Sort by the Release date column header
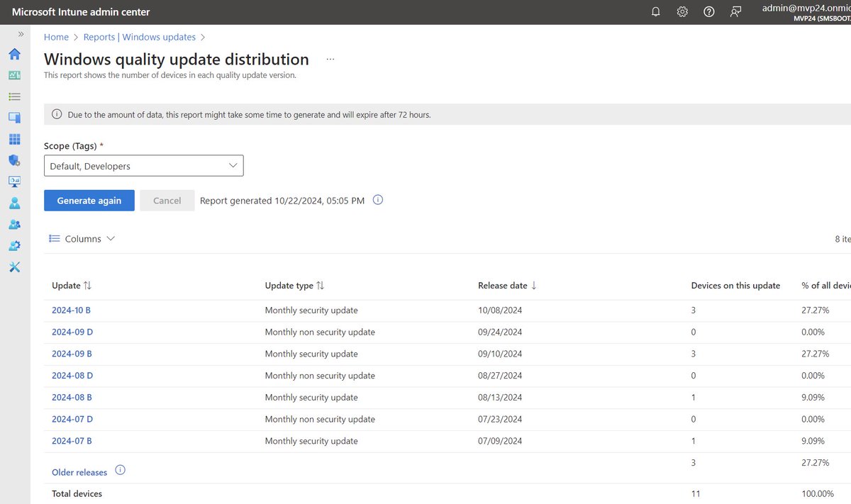 click(x=508, y=286)
